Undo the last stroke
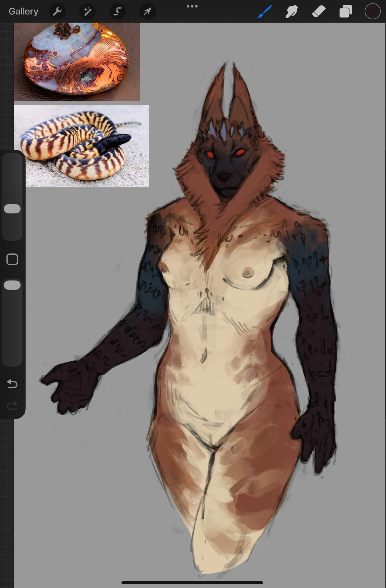Viewport: 386px width, 588px height. click(12, 384)
